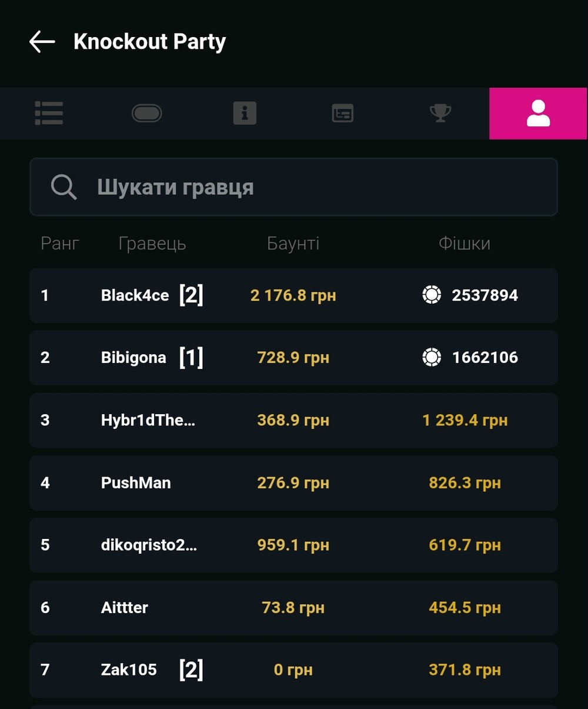Viewport: 588px width, 709px height.
Task: Click the magnifier search icon
Action: click(x=64, y=187)
